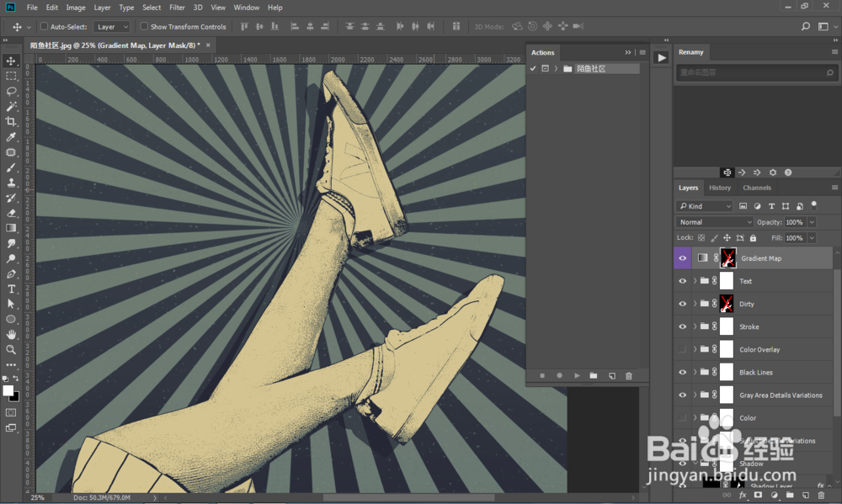The height and width of the screenshot is (504, 842).
Task: Select the Pen tool
Action: [x=11, y=273]
